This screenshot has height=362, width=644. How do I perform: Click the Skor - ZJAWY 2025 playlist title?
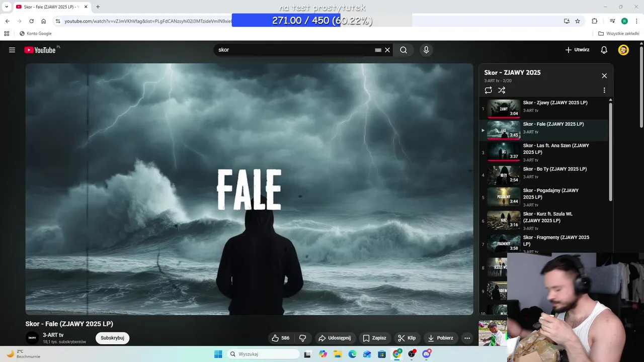(512, 72)
